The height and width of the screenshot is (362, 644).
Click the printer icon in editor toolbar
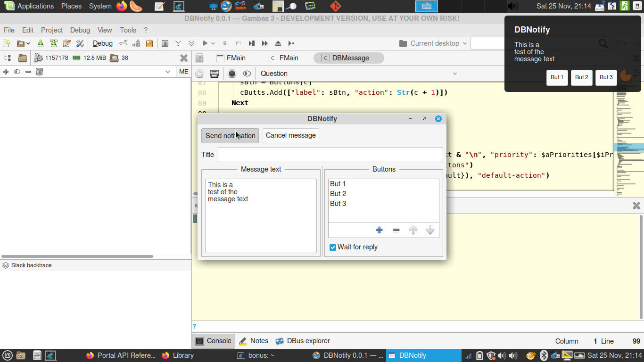tap(215, 74)
